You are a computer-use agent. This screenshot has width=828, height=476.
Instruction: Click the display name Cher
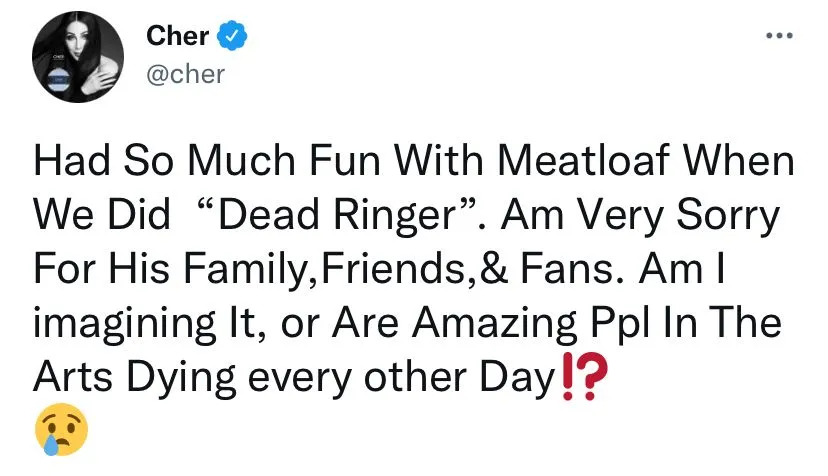point(177,36)
